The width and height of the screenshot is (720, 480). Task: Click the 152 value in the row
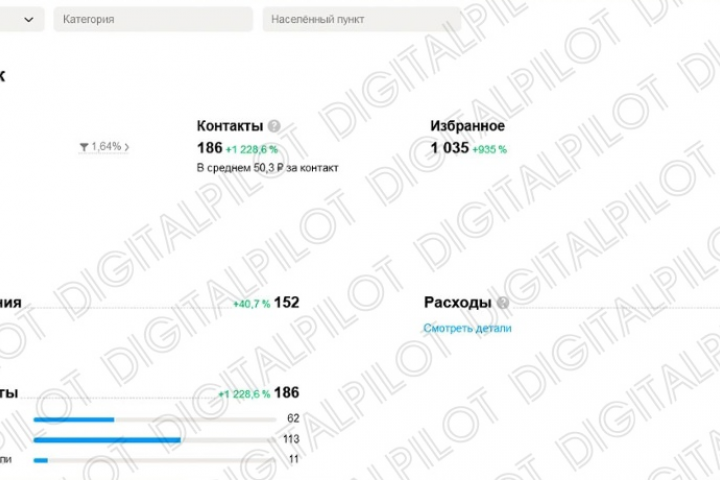[286, 302]
